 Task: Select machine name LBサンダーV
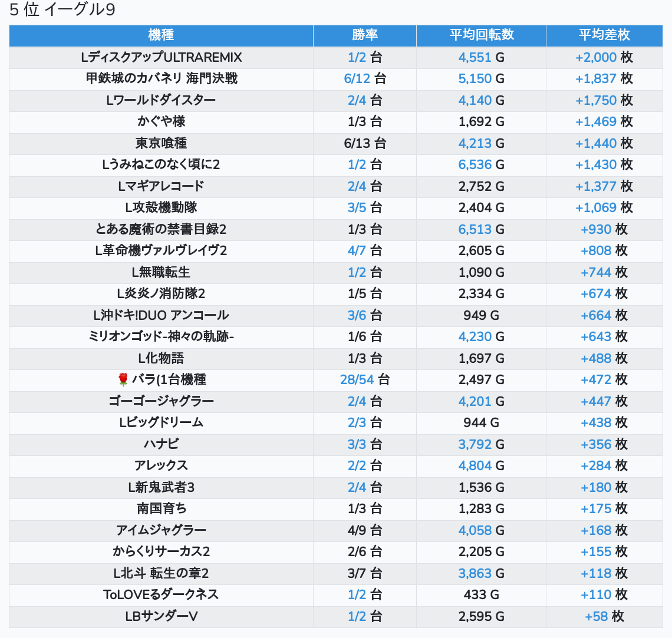161,616
